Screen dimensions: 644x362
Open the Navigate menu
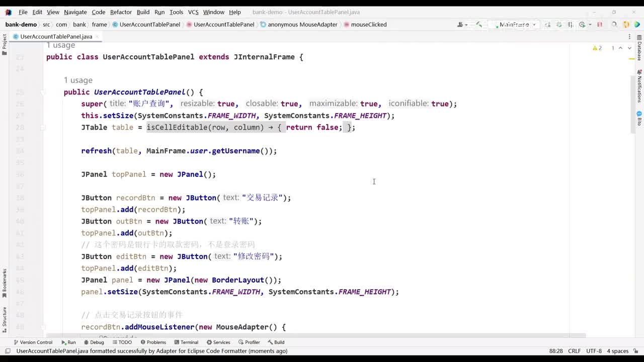75,12
